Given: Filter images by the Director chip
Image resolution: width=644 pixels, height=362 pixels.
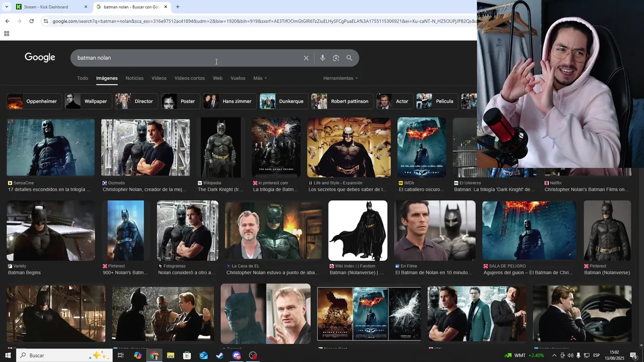Looking at the screenshot, I should click(x=136, y=101).
